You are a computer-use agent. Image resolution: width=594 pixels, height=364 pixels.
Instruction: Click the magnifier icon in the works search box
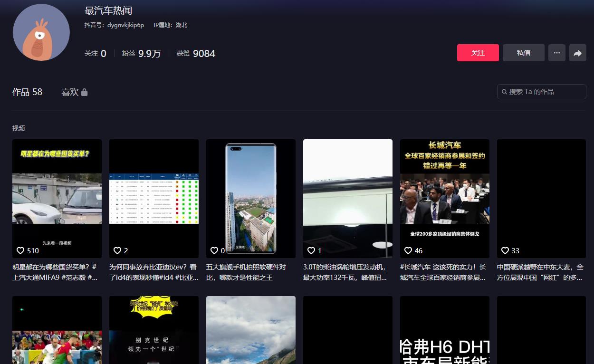504,92
